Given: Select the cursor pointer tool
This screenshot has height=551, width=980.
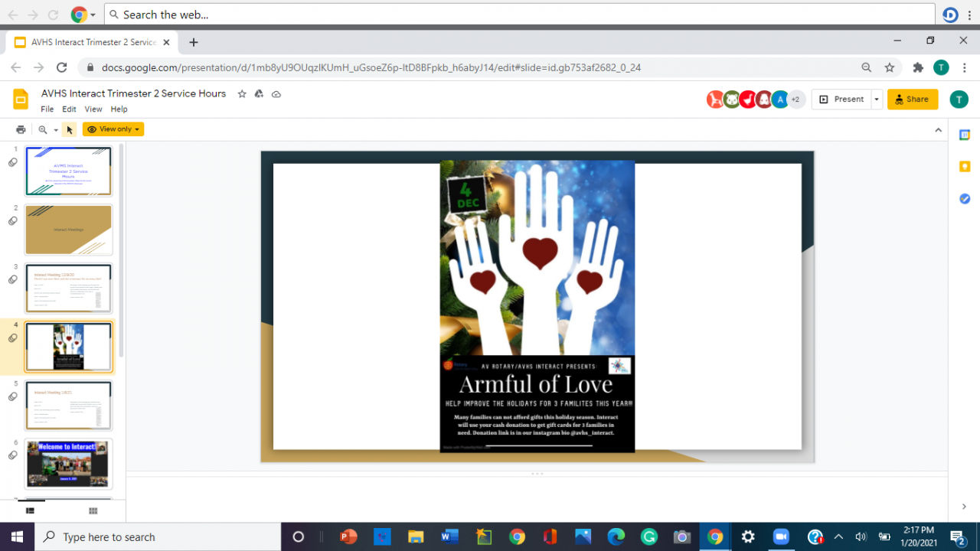Looking at the screenshot, I should 69,129.
